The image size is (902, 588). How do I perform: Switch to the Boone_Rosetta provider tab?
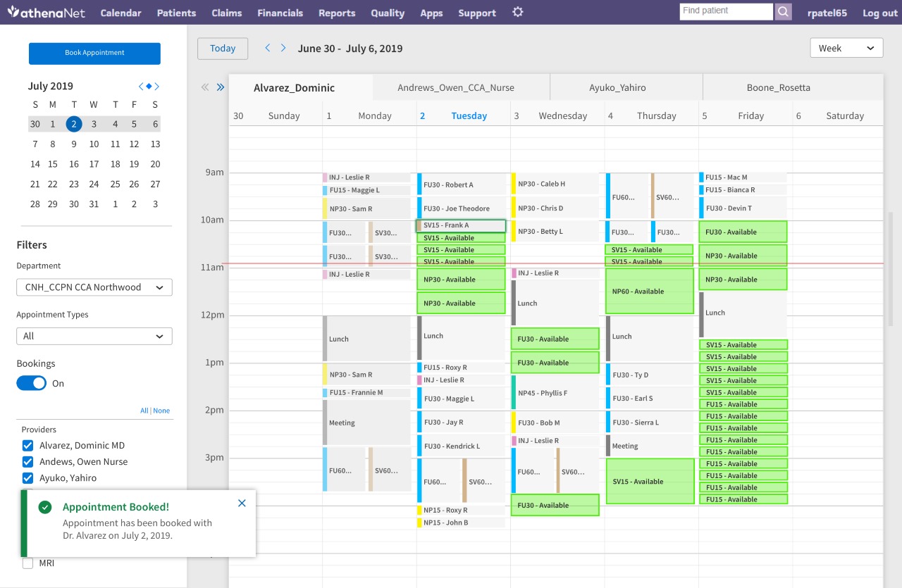click(x=778, y=88)
